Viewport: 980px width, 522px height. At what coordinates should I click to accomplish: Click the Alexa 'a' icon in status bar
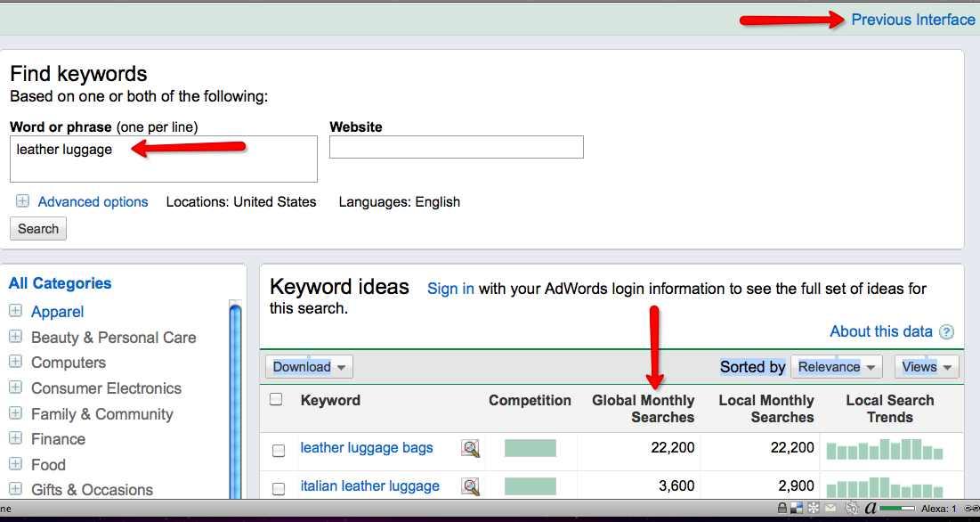tap(871, 509)
